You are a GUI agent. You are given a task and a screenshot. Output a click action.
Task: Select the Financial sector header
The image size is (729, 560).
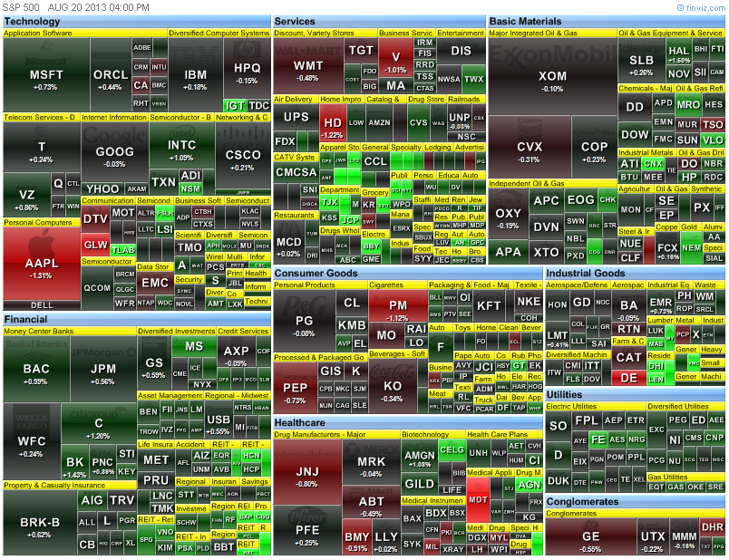[25, 319]
